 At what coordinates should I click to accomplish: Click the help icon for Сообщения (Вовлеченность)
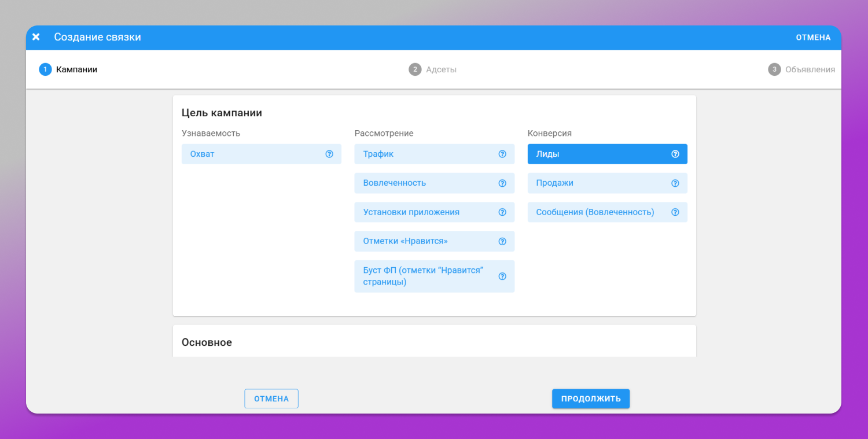675,212
